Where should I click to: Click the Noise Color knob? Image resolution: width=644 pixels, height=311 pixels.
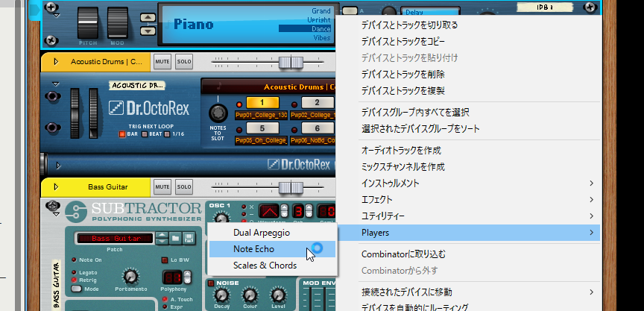[x=250, y=295]
